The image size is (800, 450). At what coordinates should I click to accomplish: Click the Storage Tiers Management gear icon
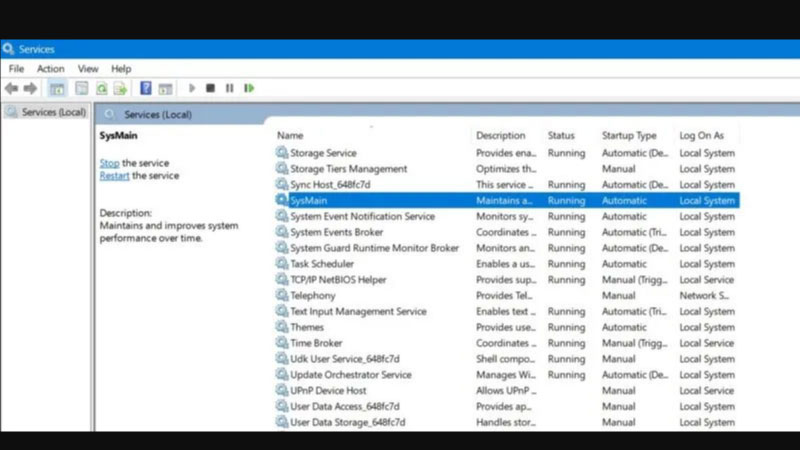(282, 168)
